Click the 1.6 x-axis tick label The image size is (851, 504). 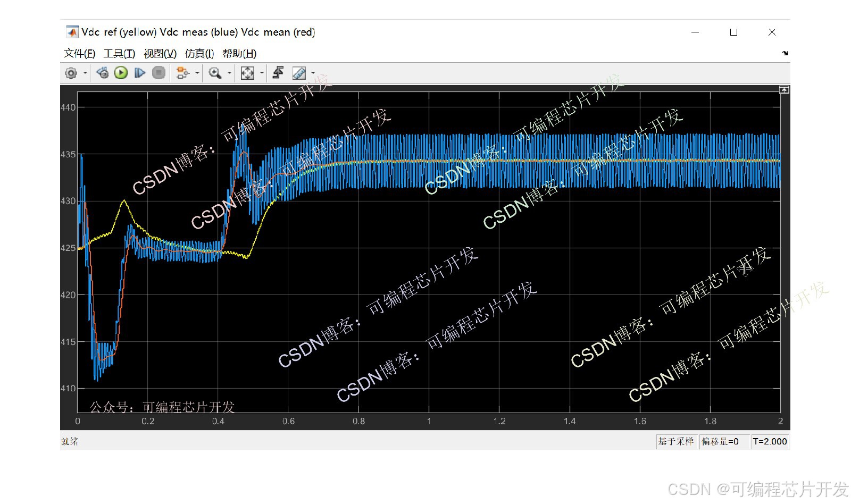point(640,422)
